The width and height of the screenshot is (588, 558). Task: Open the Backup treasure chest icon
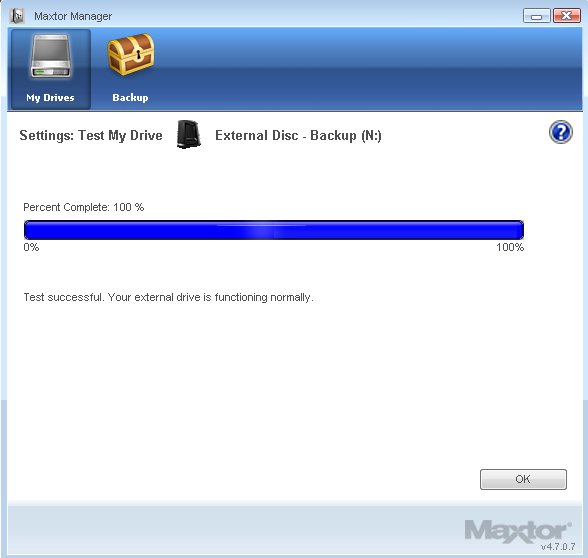click(131, 54)
